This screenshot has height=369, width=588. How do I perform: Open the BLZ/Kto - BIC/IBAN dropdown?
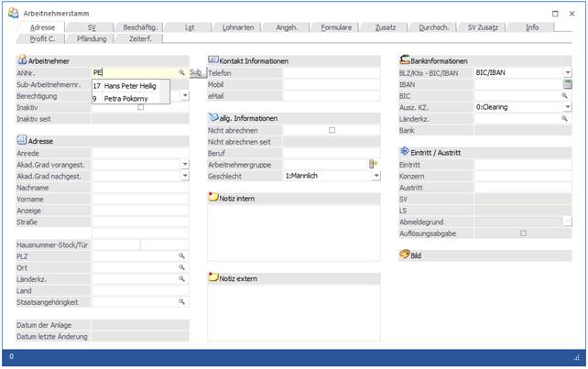click(567, 71)
